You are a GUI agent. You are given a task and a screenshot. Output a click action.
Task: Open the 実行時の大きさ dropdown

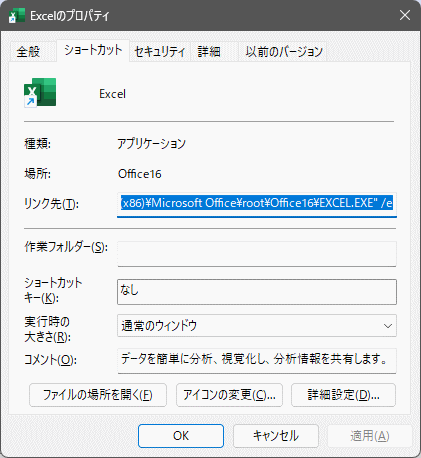click(257, 326)
